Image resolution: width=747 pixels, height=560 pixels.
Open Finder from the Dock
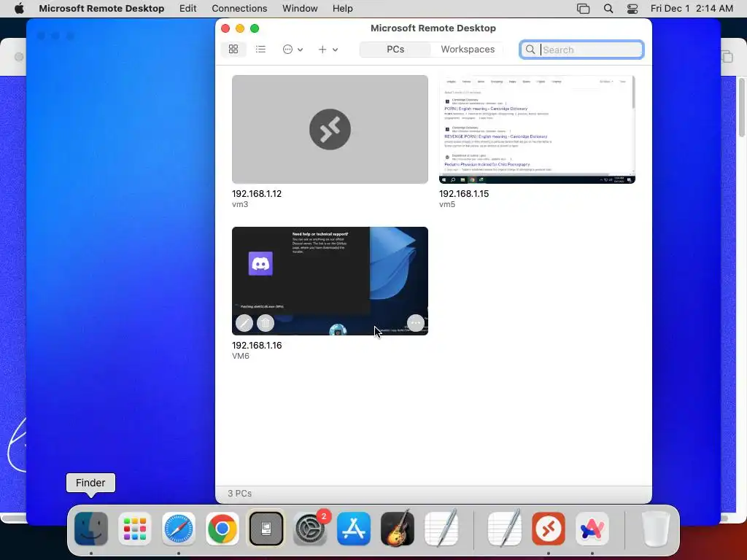pyautogui.click(x=91, y=529)
